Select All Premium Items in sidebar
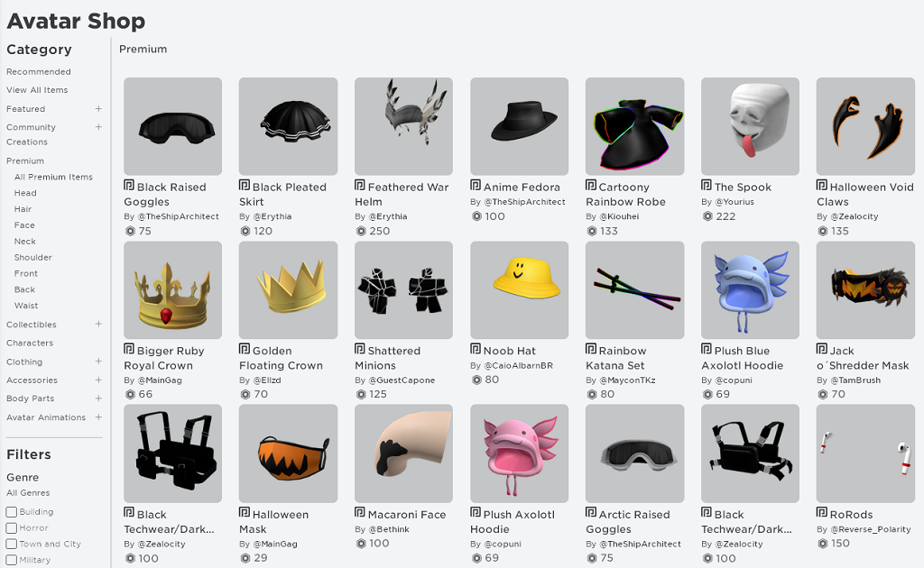The image size is (924, 568). pyautogui.click(x=53, y=177)
